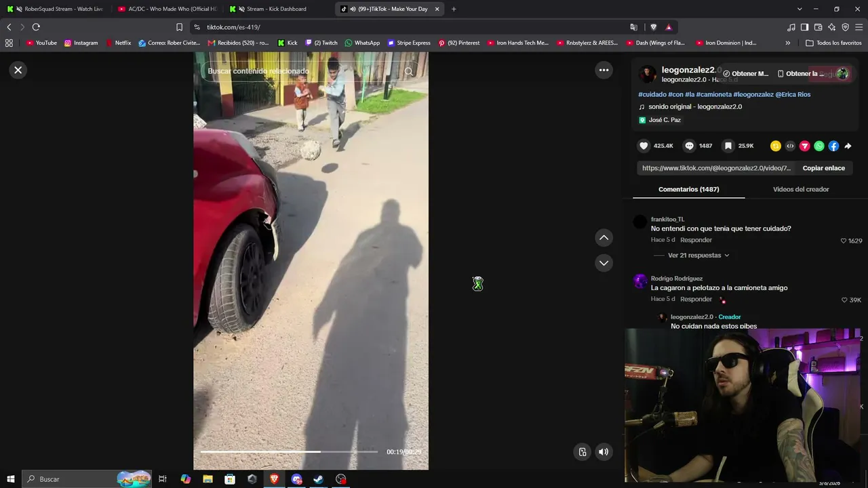Share video to WhatsApp
The image size is (868, 488).
coord(819,146)
